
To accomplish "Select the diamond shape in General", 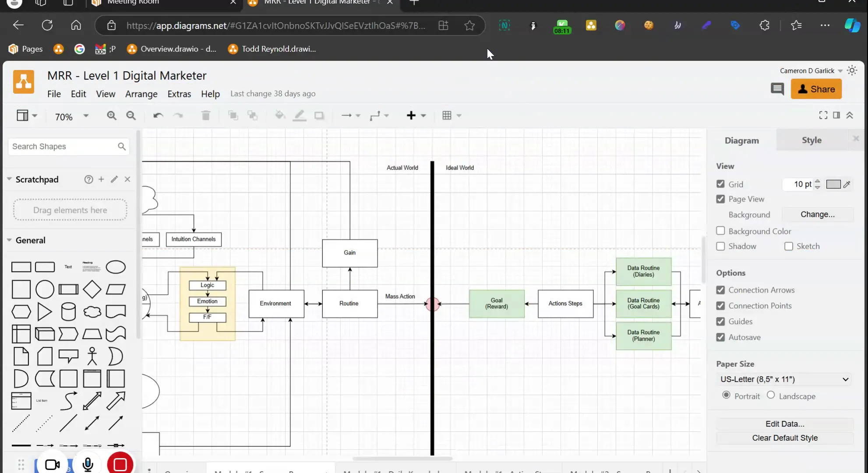I will click(x=92, y=289).
